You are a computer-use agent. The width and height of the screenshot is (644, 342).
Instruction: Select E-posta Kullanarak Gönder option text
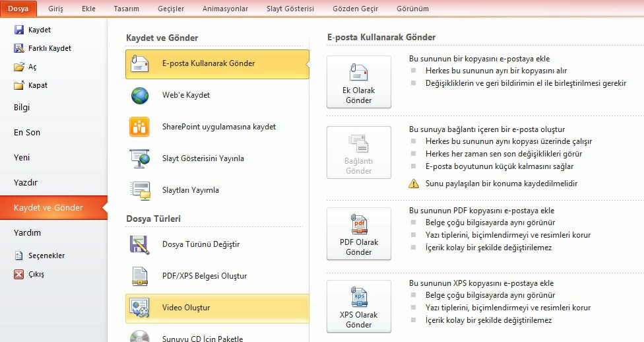point(209,63)
